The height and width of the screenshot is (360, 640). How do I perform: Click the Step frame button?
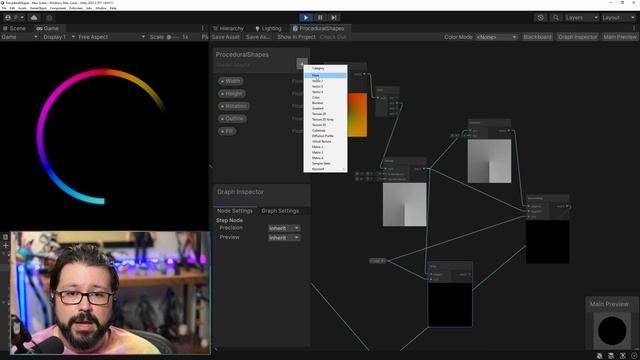334,18
